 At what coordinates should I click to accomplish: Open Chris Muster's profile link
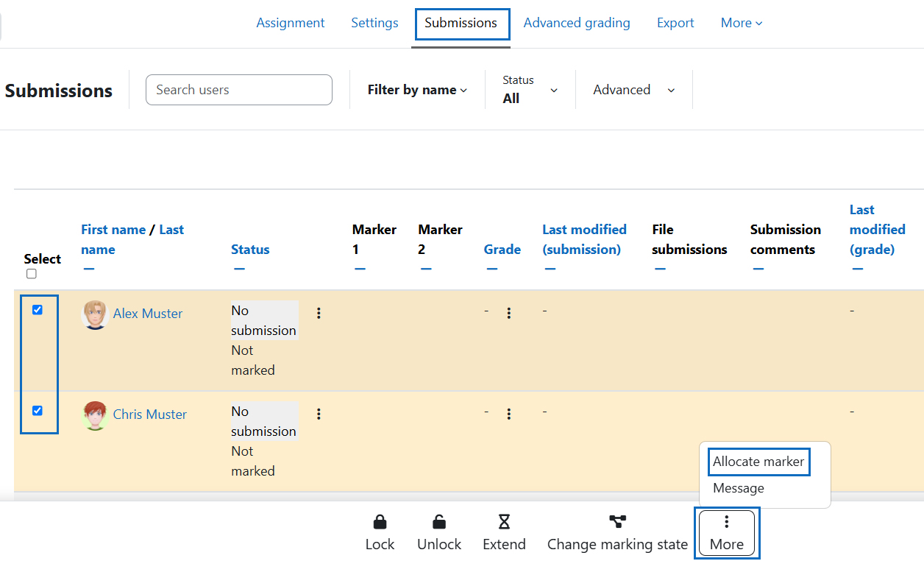tap(150, 414)
